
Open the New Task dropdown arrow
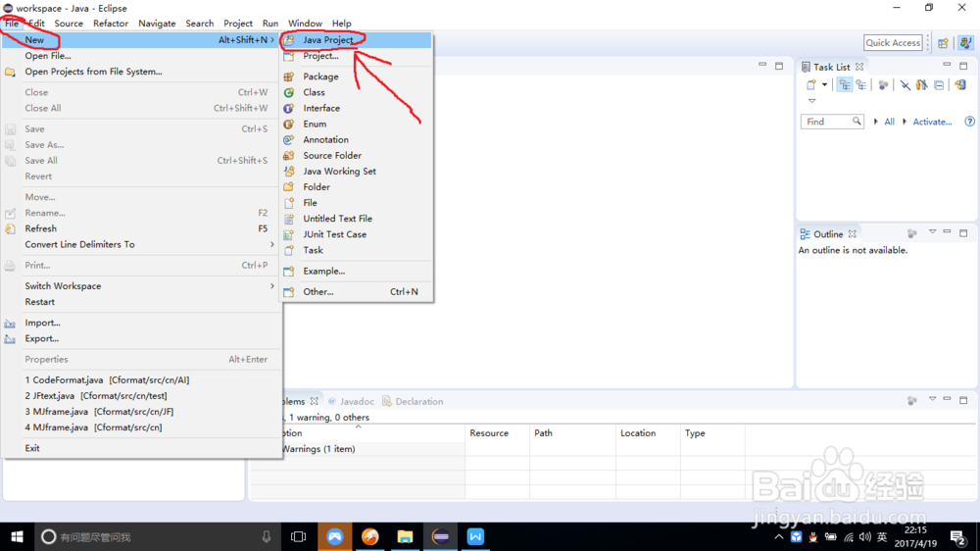(x=824, y=85)
